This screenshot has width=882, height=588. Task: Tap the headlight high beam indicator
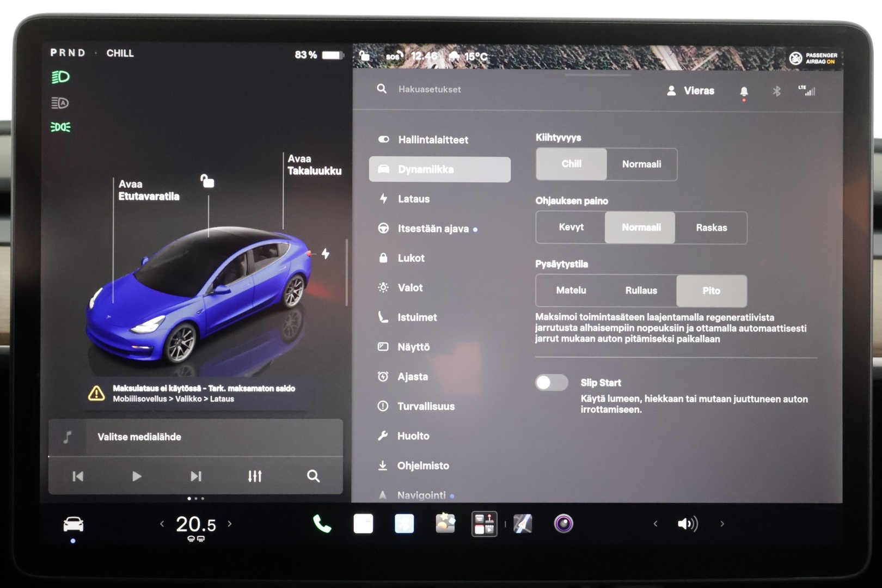pyautogui.click(x=60, y=77)
